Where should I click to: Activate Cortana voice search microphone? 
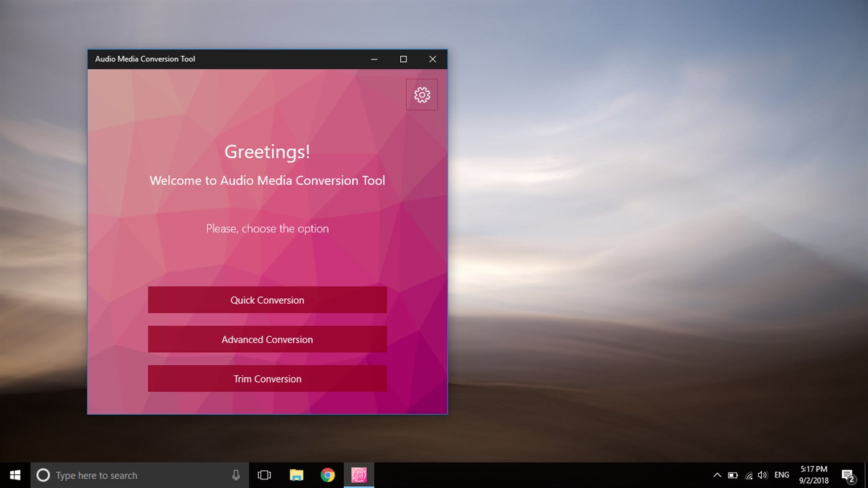(236, 475)
